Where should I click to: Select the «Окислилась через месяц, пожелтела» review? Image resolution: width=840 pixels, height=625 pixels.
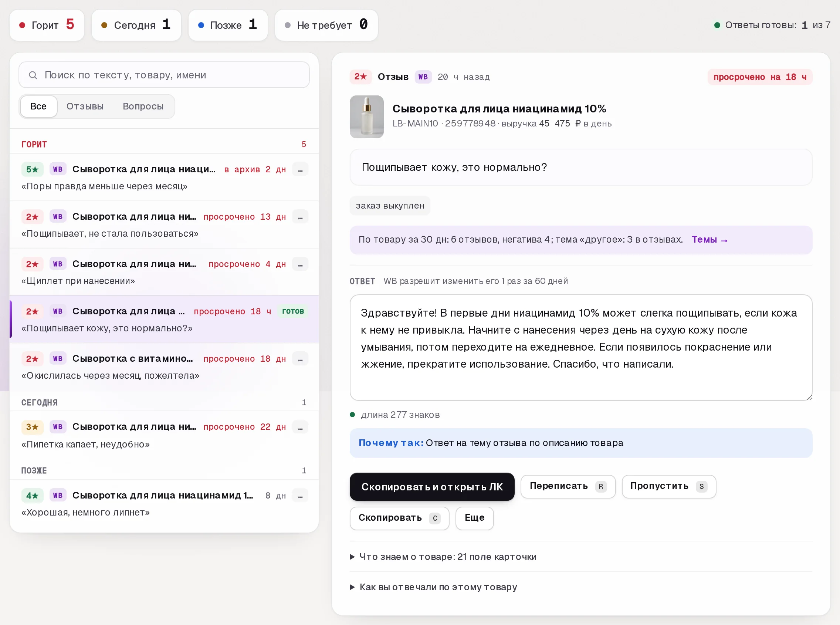pyautogui.click(x=164, y=366)
